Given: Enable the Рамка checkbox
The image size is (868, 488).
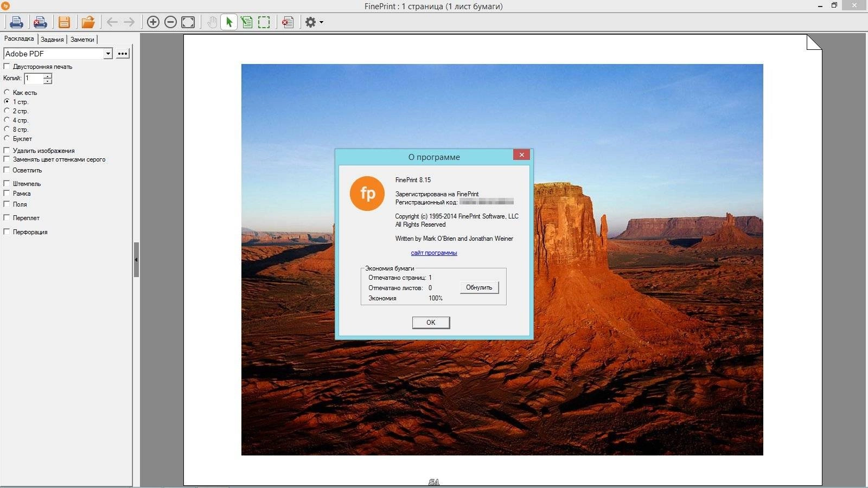Looking at the screenshot, I should pyautogui.click(x=7, y=193).
